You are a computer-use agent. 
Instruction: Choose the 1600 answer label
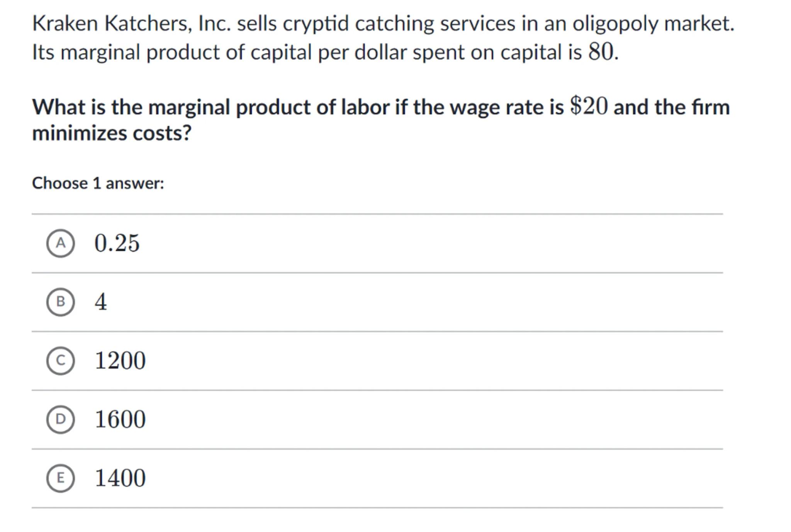click(120, 419)
